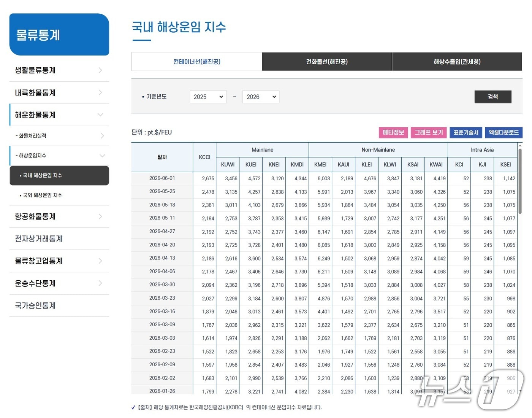Screen dimensions: 532x418
Task: Click the 일자 column header
Action: (162, 157)
